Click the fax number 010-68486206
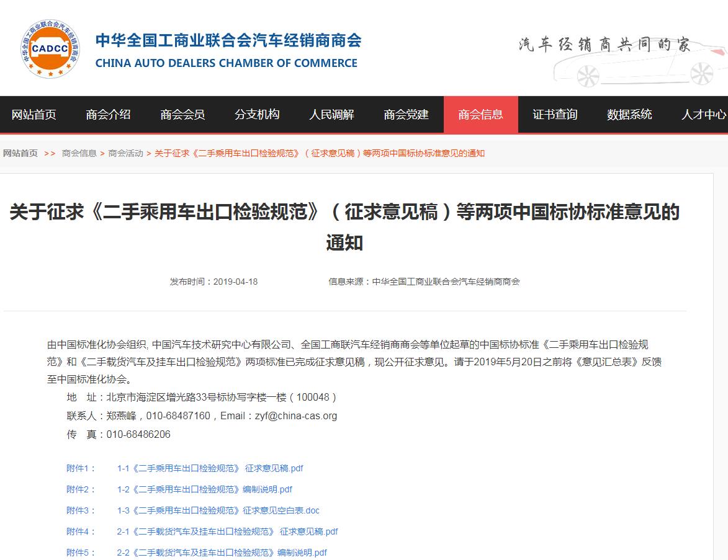The width and height of the screenshot is (728, 560). click(138, 434)
